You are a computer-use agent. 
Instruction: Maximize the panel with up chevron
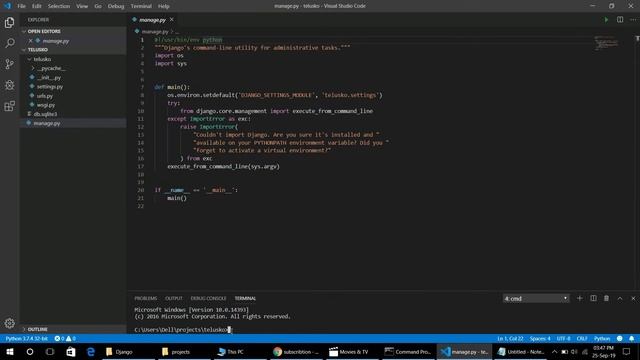point(620,298)
